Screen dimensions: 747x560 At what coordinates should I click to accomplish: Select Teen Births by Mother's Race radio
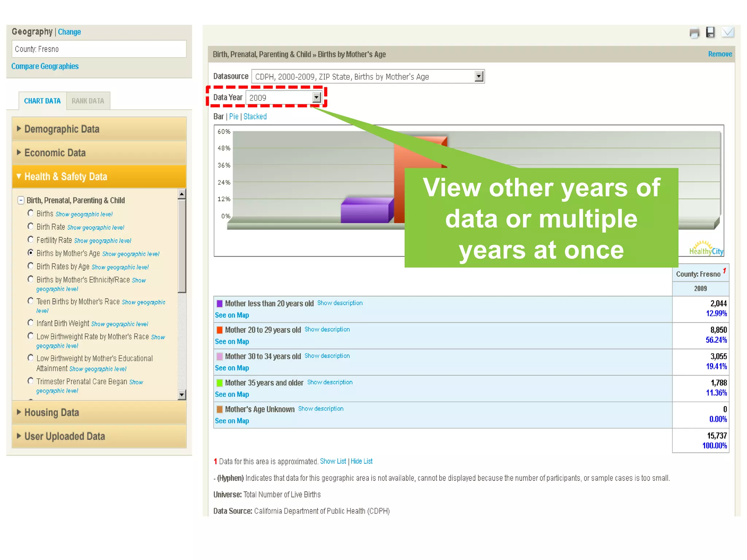(x=31, y=301)
